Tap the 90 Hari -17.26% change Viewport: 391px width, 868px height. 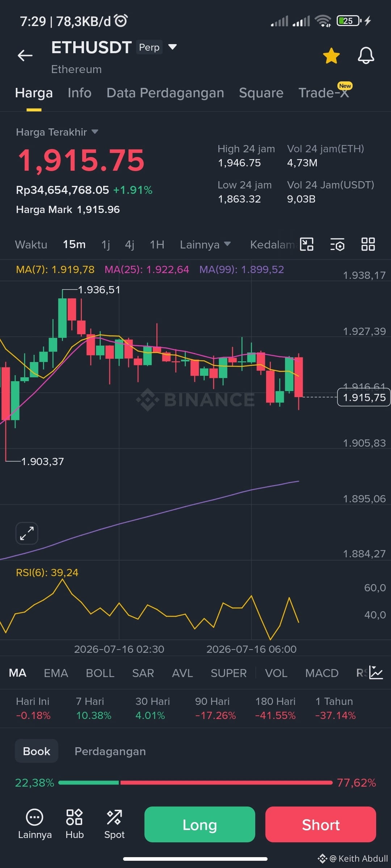point(215,708)
